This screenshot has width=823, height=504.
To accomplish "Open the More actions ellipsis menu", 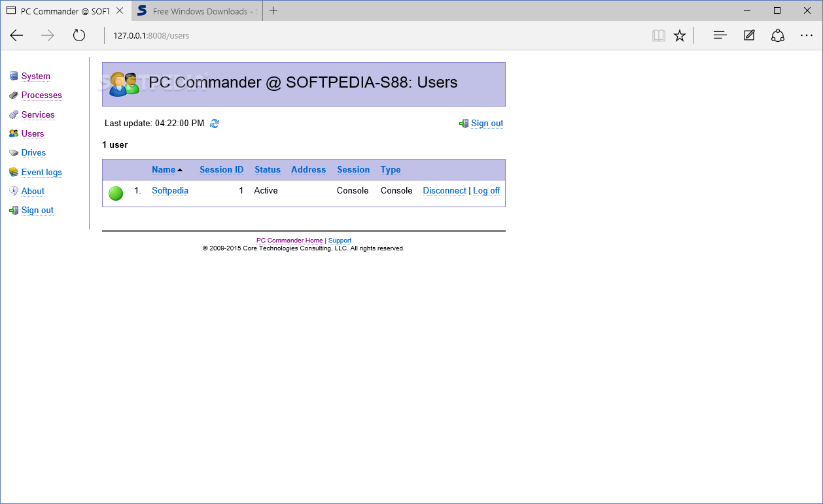I will 807,35.
